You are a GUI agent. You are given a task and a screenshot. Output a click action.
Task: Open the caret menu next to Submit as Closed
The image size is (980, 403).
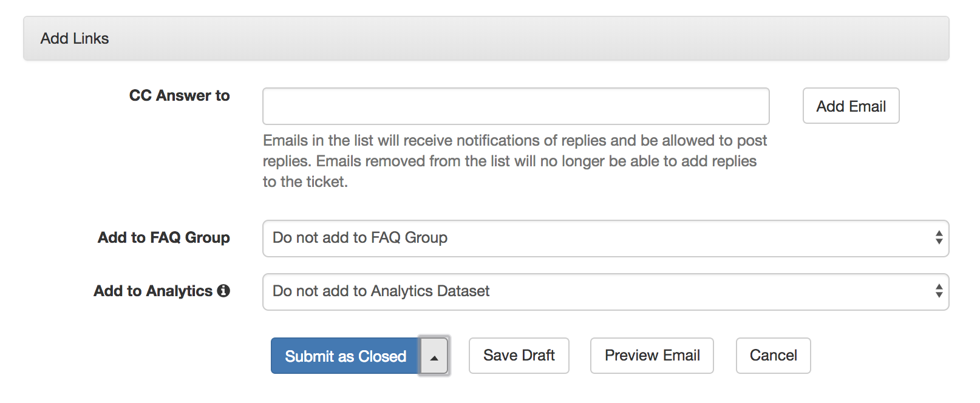[x=434, y=356]
